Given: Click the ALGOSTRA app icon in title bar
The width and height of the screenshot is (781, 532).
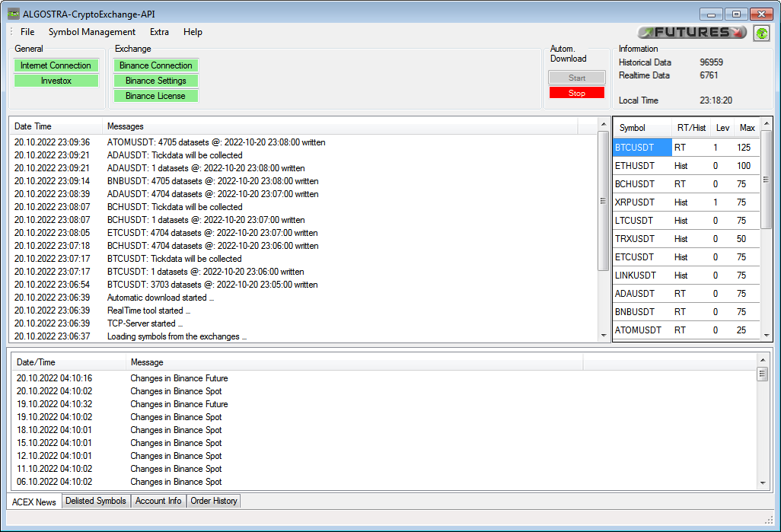Looking at the screenshot, I should 14,14.
